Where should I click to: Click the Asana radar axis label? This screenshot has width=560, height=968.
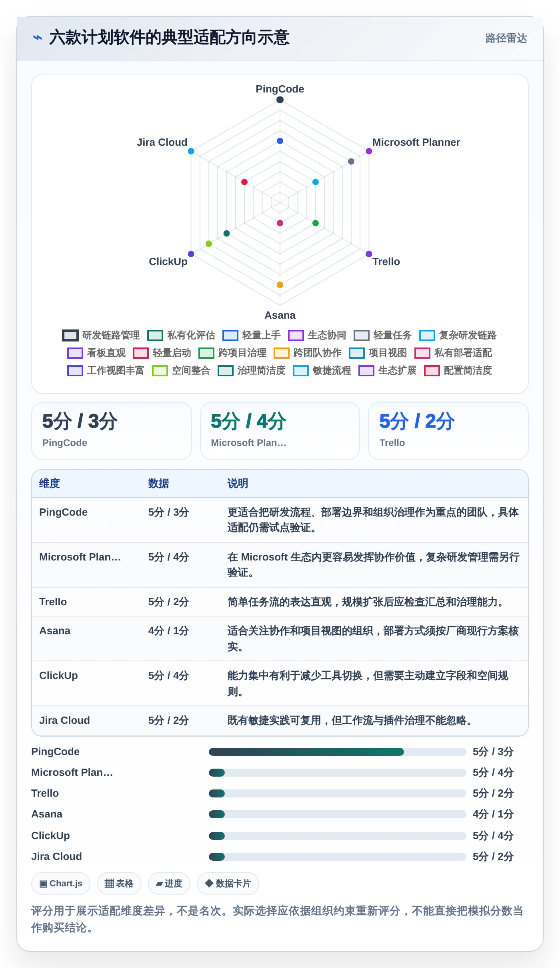point(280,315)
